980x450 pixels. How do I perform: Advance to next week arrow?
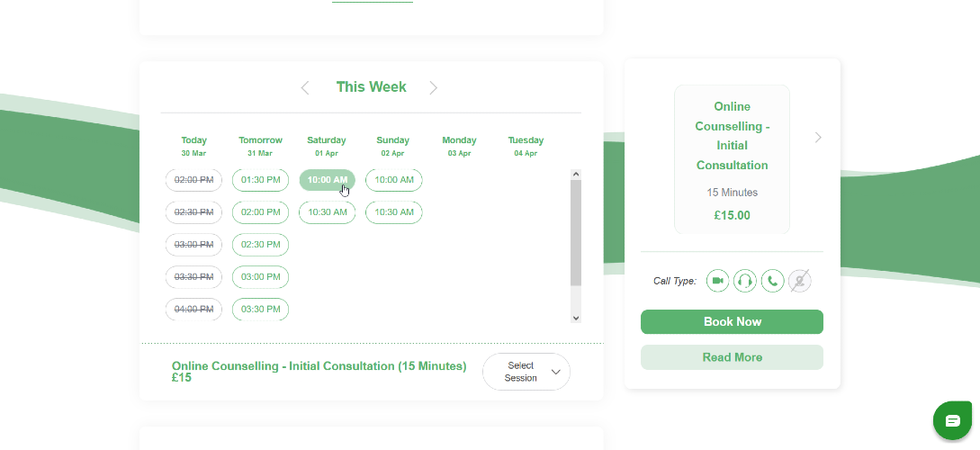(x=433, y=87)
